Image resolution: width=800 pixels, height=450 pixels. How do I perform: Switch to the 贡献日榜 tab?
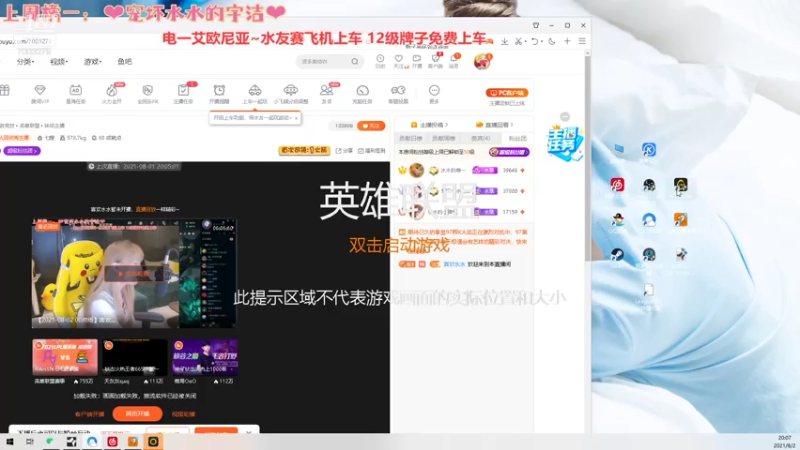click(x=410, y=138)
